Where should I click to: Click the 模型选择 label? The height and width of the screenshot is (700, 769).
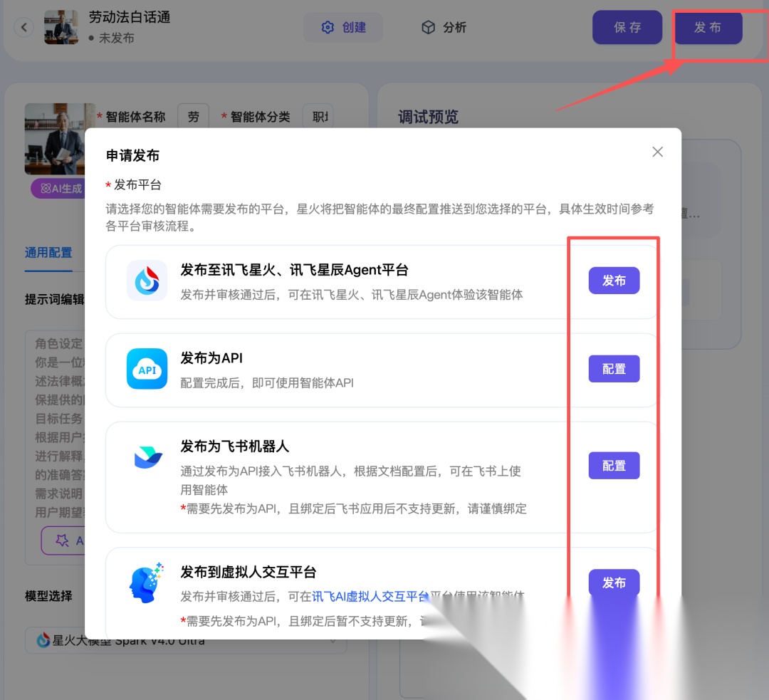(48, 596)
